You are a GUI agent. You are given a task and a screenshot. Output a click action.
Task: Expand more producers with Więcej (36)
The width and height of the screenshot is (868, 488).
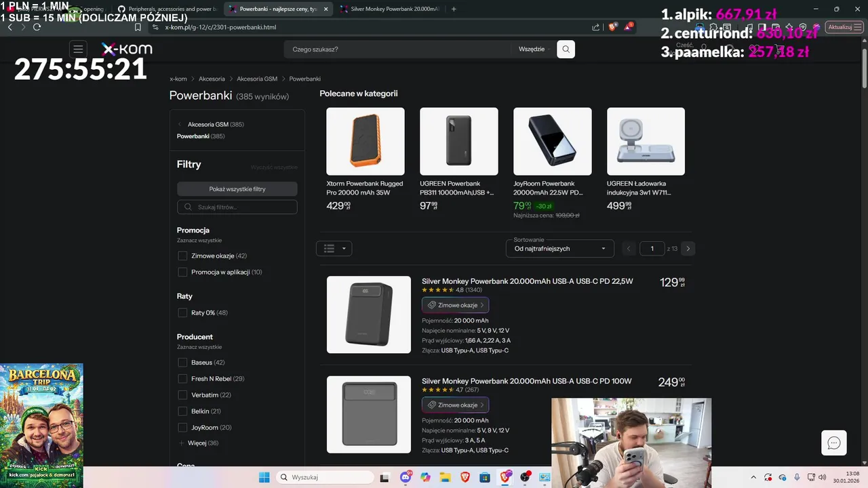[x=198, y=443]
